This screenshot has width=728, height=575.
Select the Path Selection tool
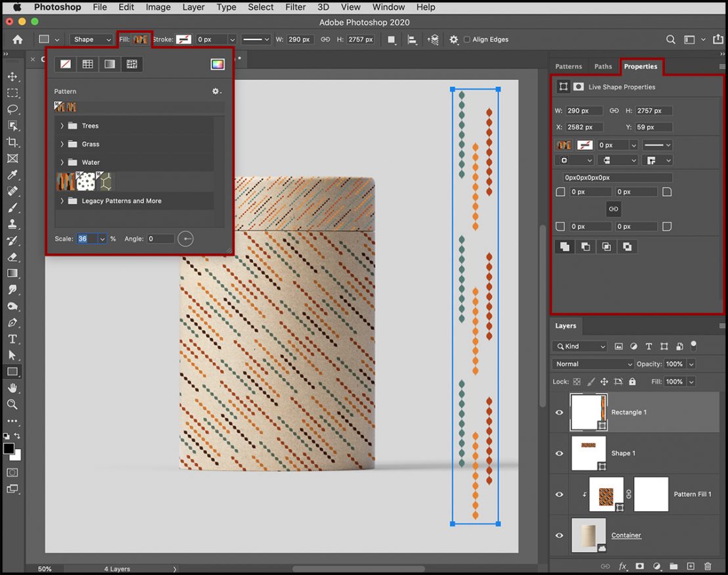[x=12, y=356]
